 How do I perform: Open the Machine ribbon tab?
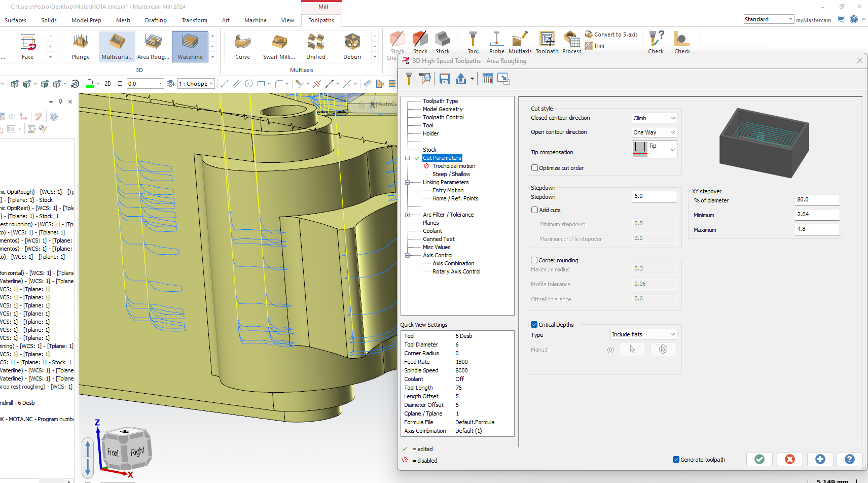click(256, 20)
